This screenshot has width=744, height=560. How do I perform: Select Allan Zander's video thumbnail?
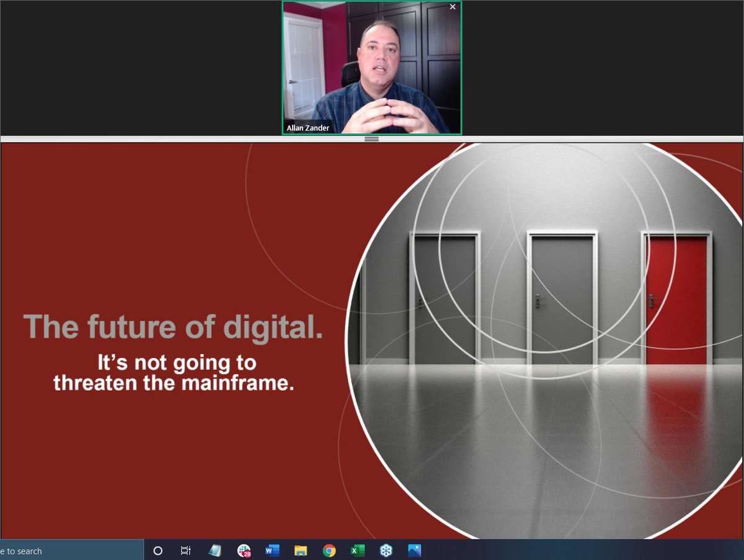coord(372,68)
